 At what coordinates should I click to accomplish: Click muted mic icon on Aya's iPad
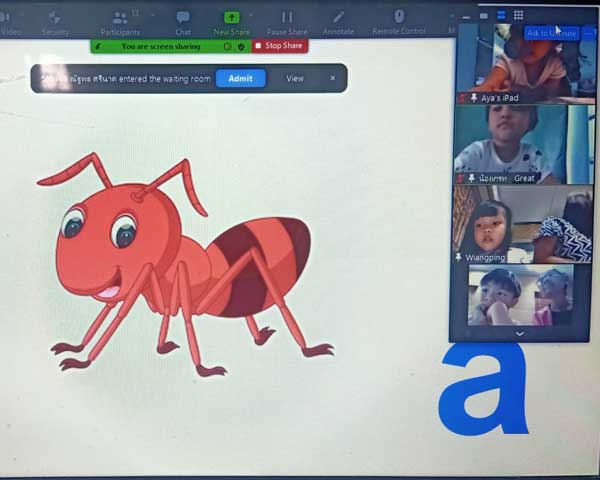click(462, 98)
